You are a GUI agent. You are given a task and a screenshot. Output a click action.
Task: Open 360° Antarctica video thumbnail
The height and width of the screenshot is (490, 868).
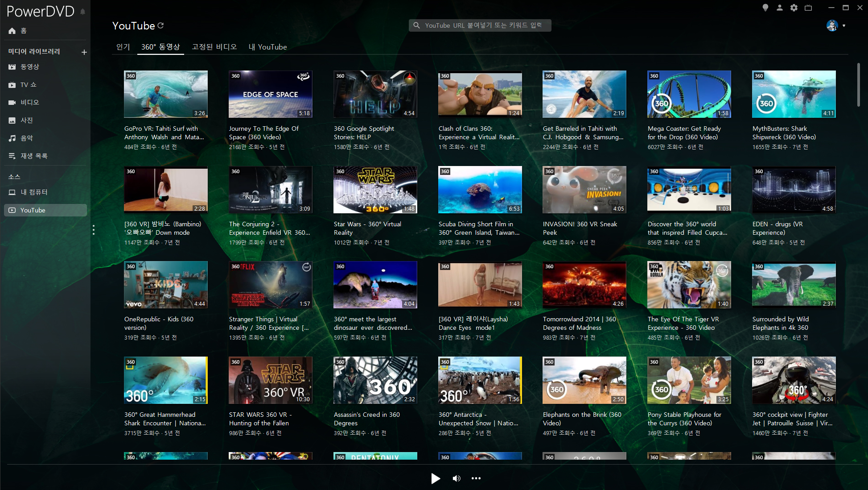point(480,380)
